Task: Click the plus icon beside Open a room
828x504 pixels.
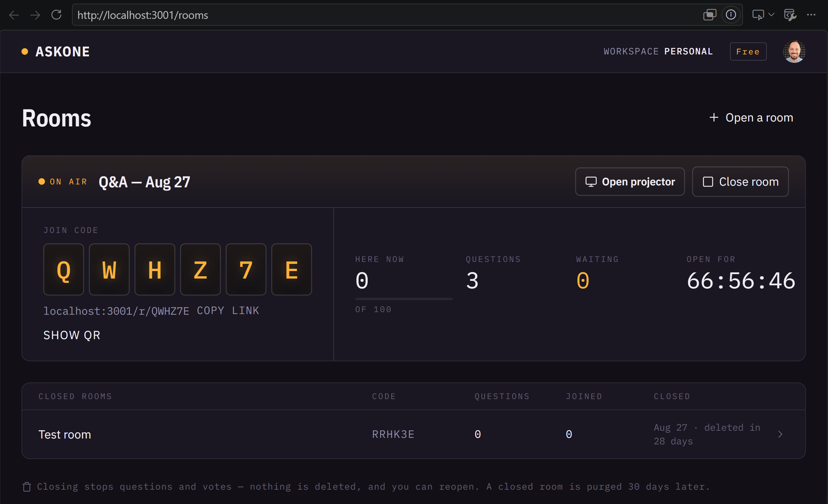Action: point(713,118)
